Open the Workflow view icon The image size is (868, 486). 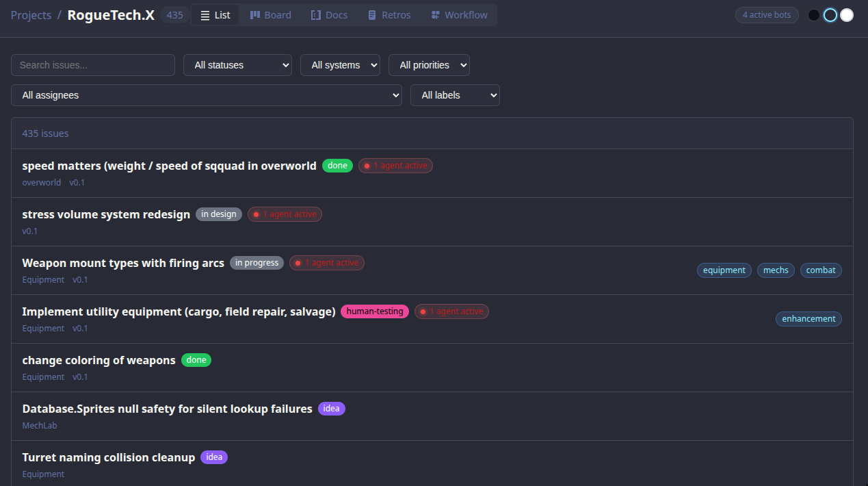pos(436,15)
